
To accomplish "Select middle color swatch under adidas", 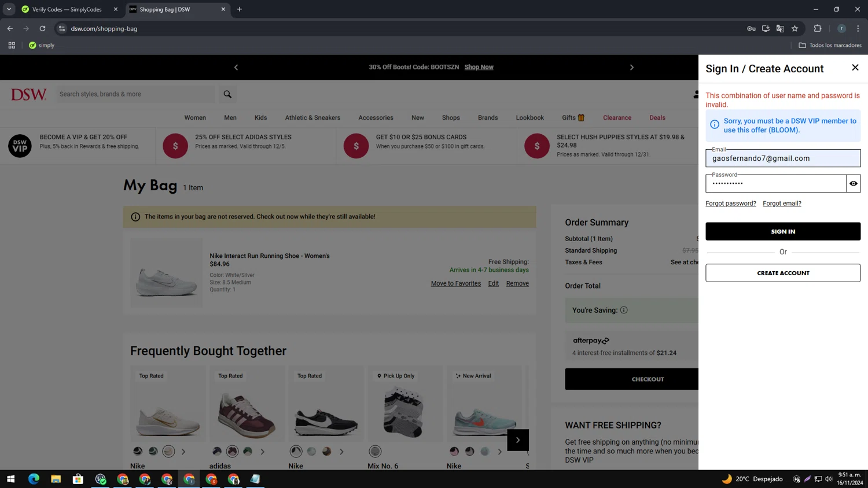I will click(x=232, y=451).
